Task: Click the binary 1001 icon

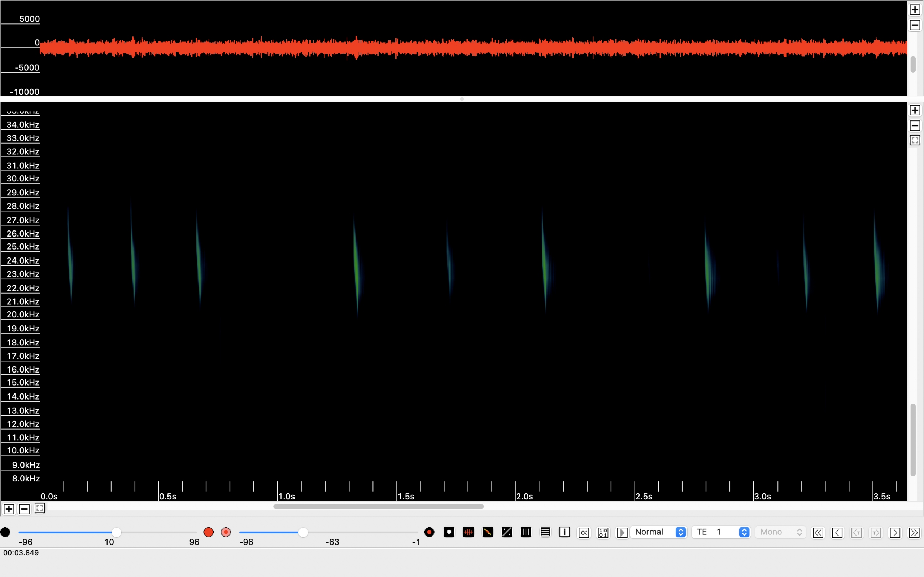Action: tap(603, 532)
